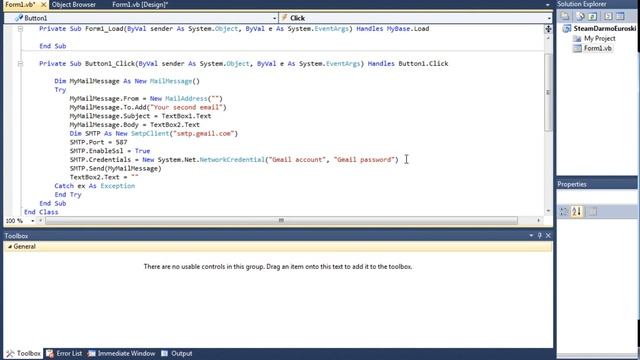Click Show All Files icon in Solution Explorer

580,16
